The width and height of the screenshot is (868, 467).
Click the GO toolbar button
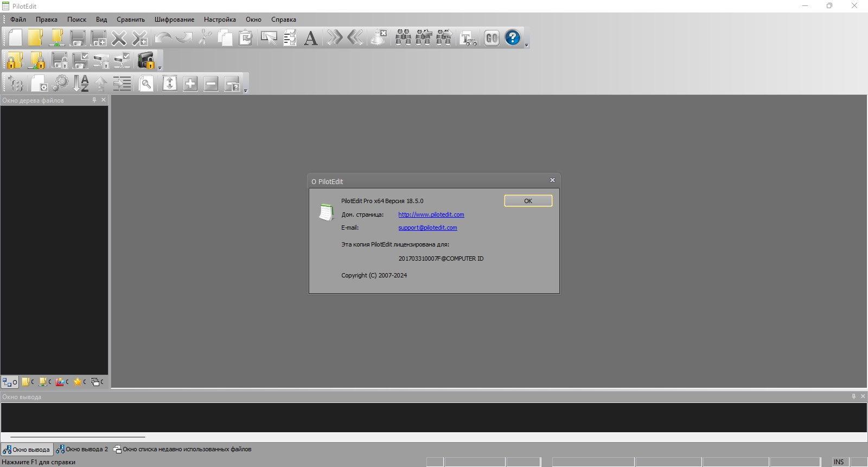tap(492, 37)
